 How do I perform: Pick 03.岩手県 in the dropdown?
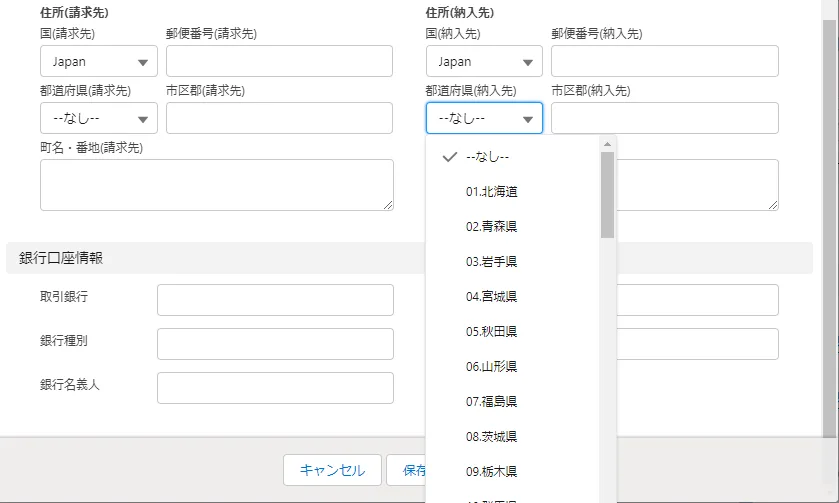tap(491, 262)
